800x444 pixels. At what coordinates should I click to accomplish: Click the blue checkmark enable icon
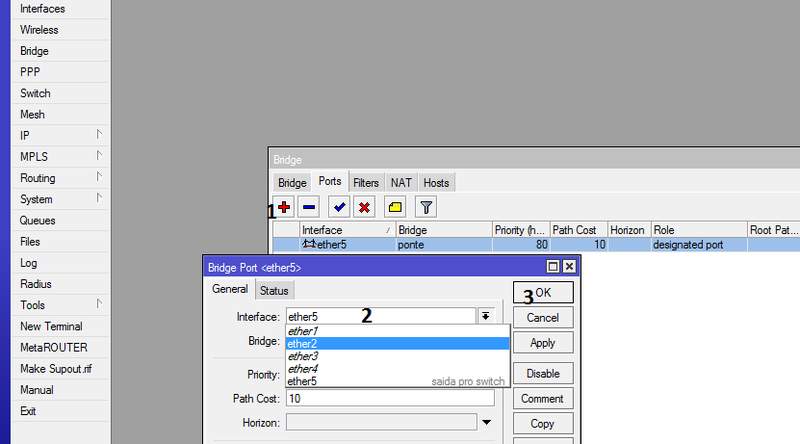339,207
